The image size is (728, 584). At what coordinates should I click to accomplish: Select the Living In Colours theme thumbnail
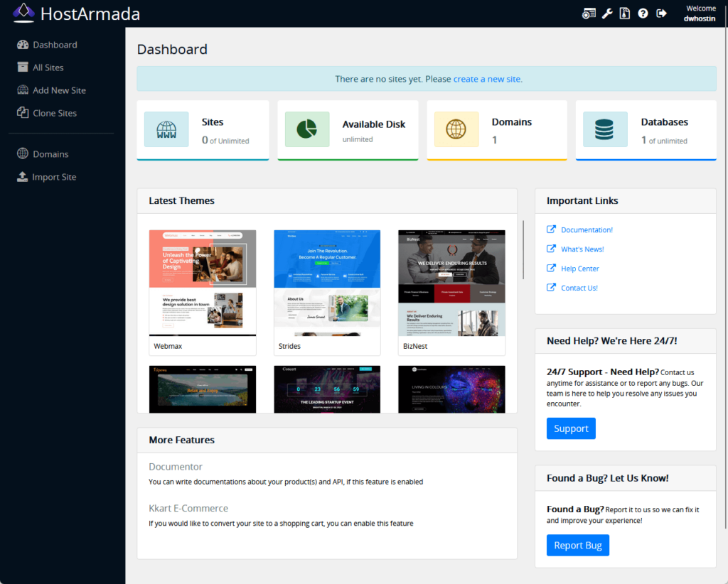[451, 389]
